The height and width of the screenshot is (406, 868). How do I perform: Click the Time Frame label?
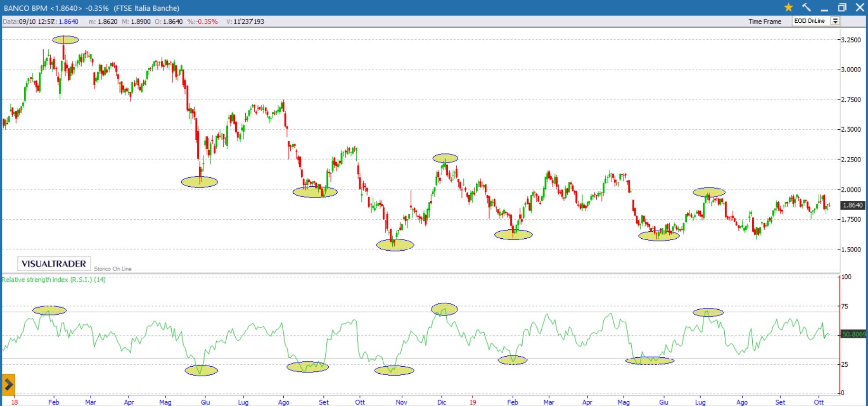tap(765, 21)
